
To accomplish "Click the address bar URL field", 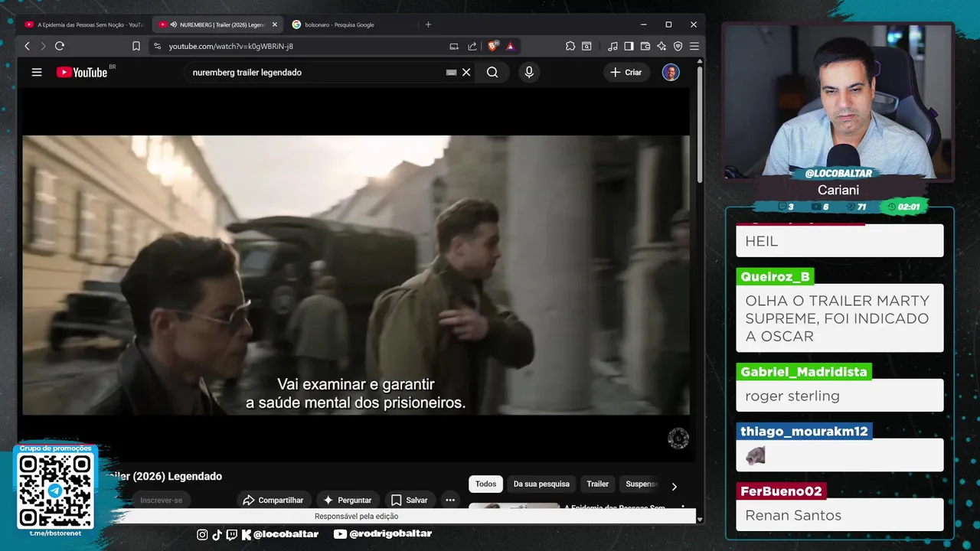I will [x=306, y=46].
